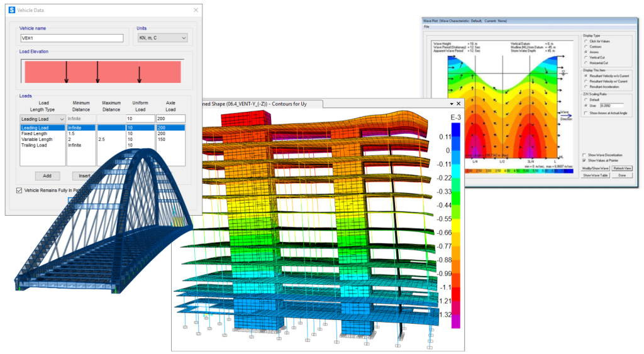Select the Click for Values display type
The height and width of the screenshot is (354, 644).
click(586, 41)
